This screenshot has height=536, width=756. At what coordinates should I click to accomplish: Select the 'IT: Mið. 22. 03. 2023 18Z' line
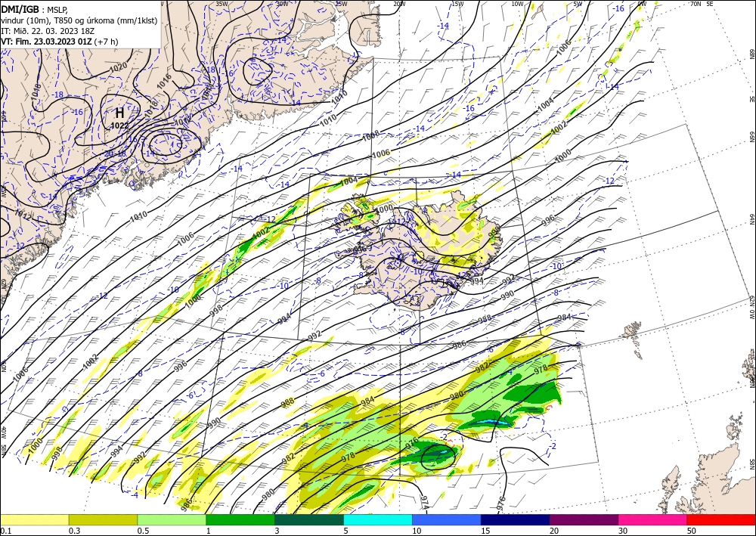[x=47, y=30]
